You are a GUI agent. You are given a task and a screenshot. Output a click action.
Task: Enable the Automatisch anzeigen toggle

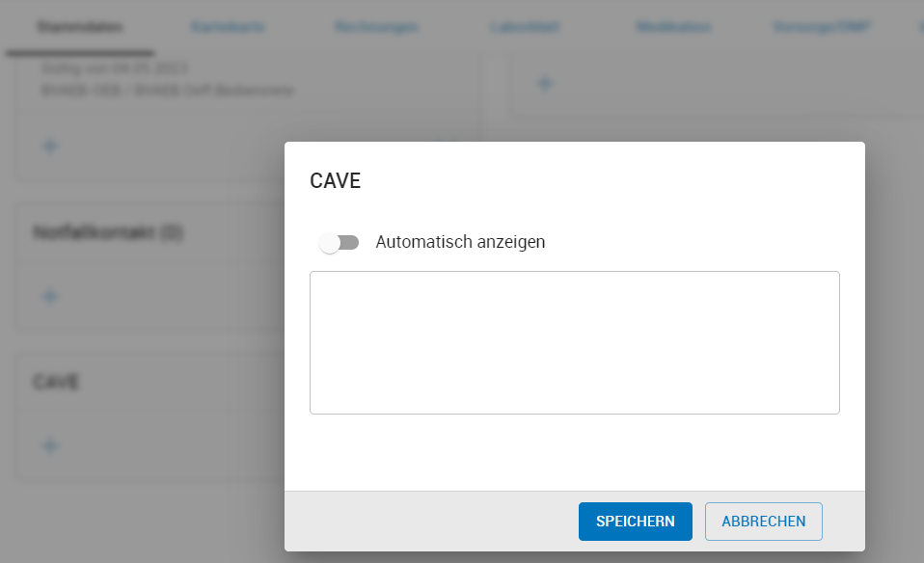pos(340,242)
